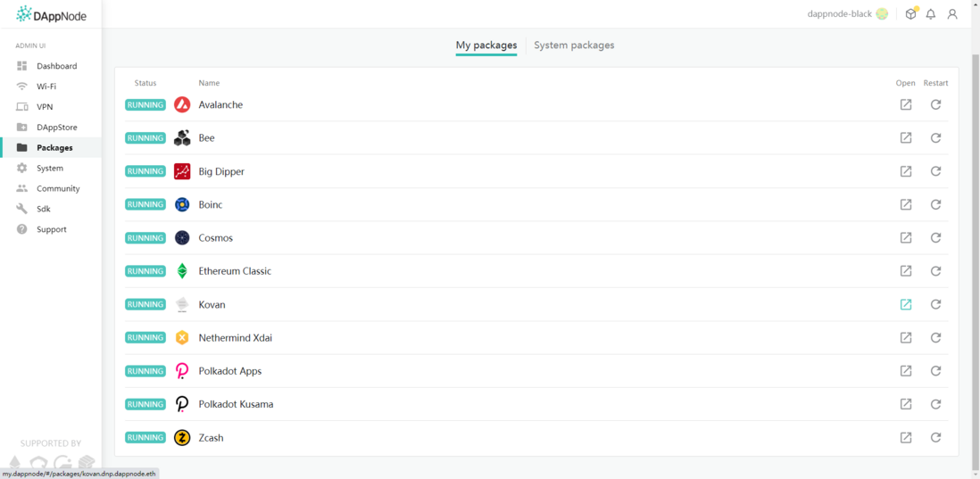Open Sdk page in sidebar
This screenshot has width=980, height=479.
51,209
